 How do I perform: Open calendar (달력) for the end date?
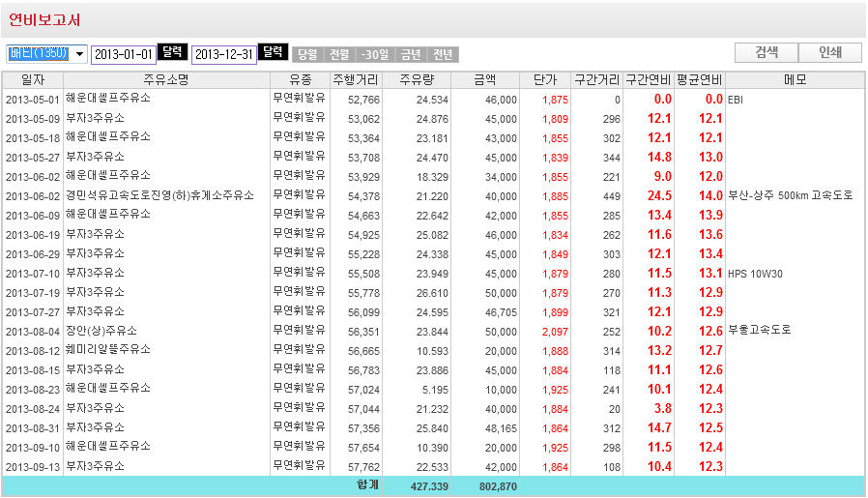(x=274, y=53)
